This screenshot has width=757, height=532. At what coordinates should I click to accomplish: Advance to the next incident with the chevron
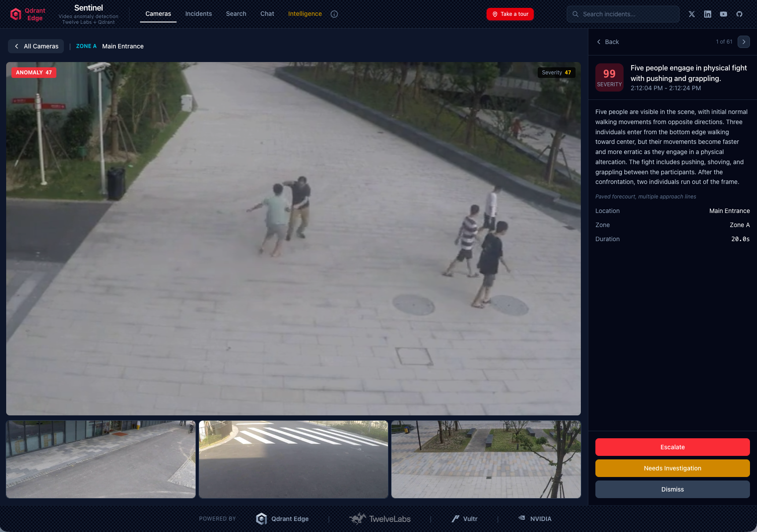743,42
